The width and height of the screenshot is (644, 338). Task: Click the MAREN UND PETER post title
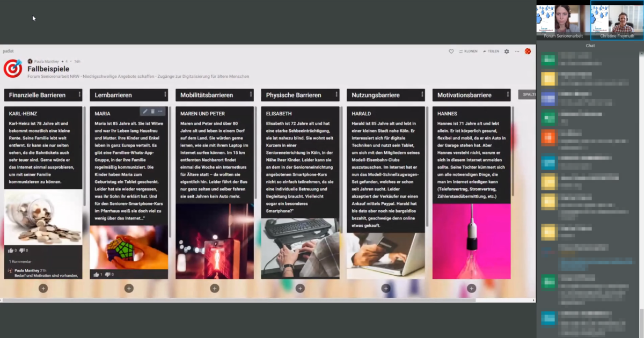(202, 114)
